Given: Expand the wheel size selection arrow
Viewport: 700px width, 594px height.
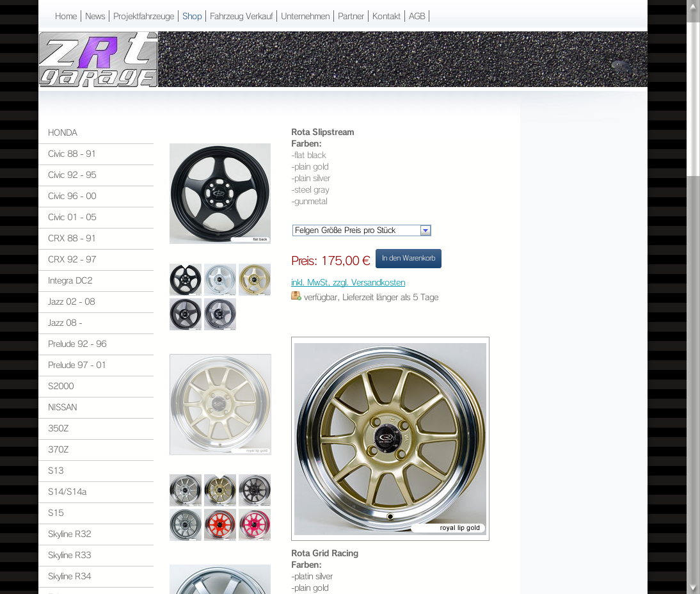Looking at the screenshot, I should click(x=425, y=230).
